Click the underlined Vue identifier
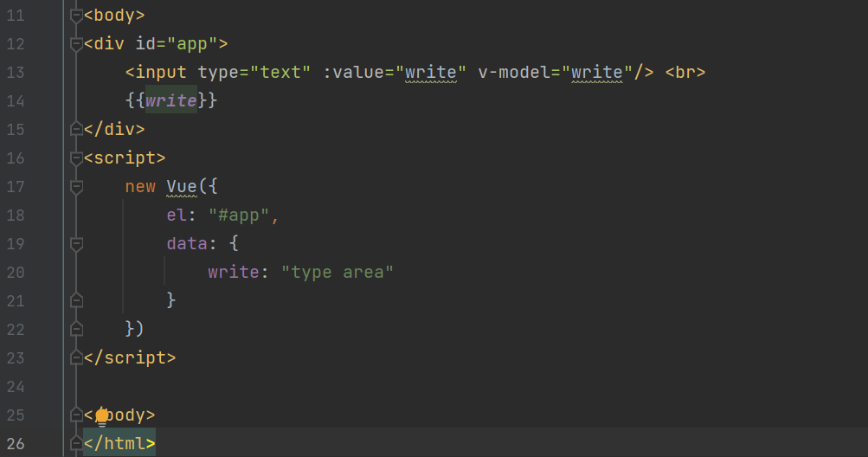This screenshot has height=457, width=868. [x=182, y=187]
